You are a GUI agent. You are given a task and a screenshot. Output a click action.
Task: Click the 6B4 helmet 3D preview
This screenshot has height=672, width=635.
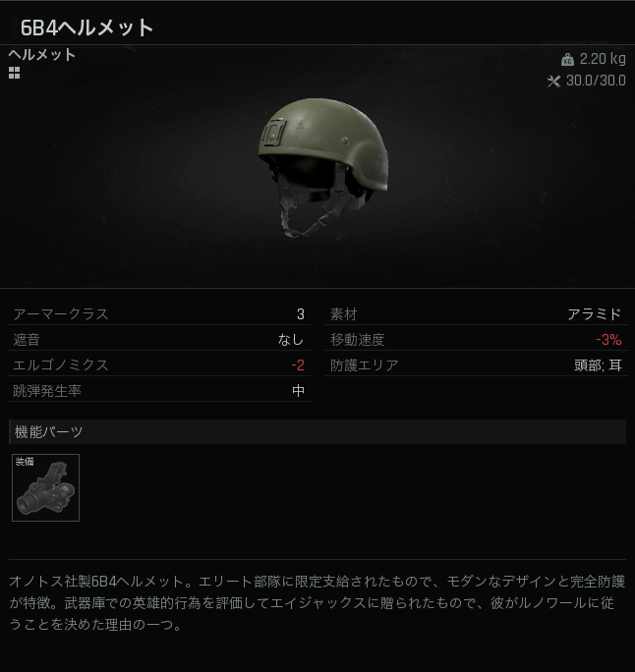(323, 167)
